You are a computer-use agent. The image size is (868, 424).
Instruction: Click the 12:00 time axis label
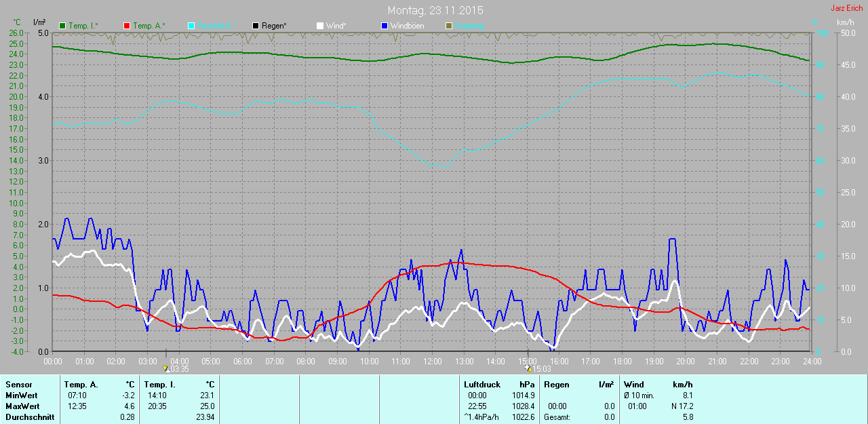432,362
